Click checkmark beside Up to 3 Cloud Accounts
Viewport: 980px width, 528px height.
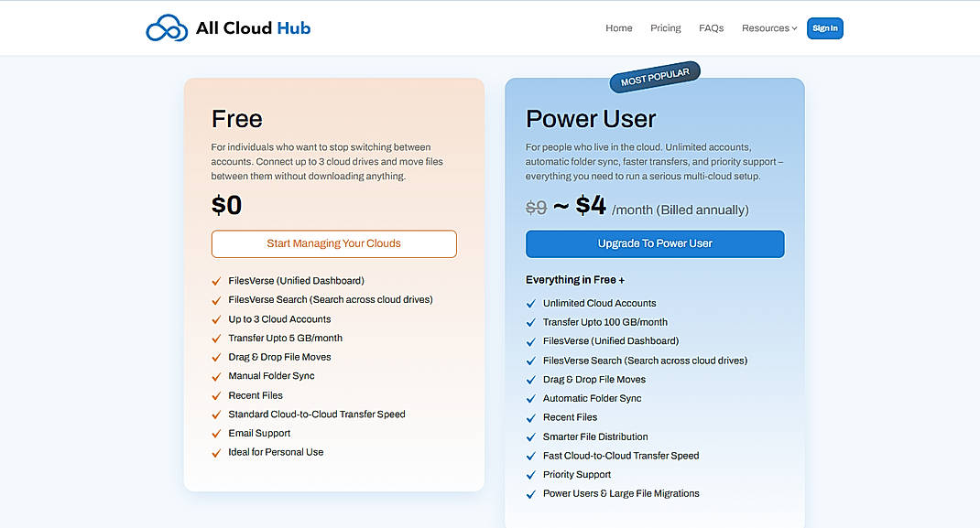[x=216, y=319]
